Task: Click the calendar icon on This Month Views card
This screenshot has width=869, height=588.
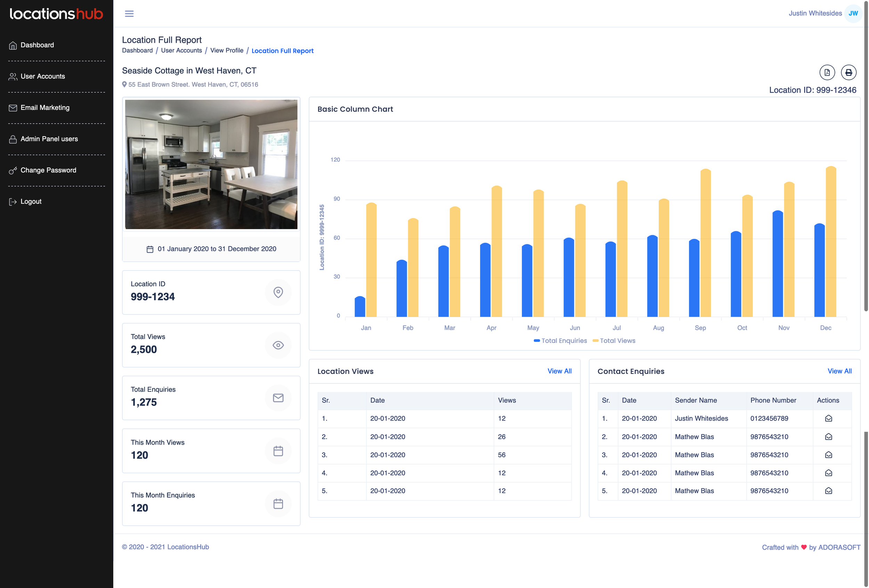Action: tap(278, 451)
